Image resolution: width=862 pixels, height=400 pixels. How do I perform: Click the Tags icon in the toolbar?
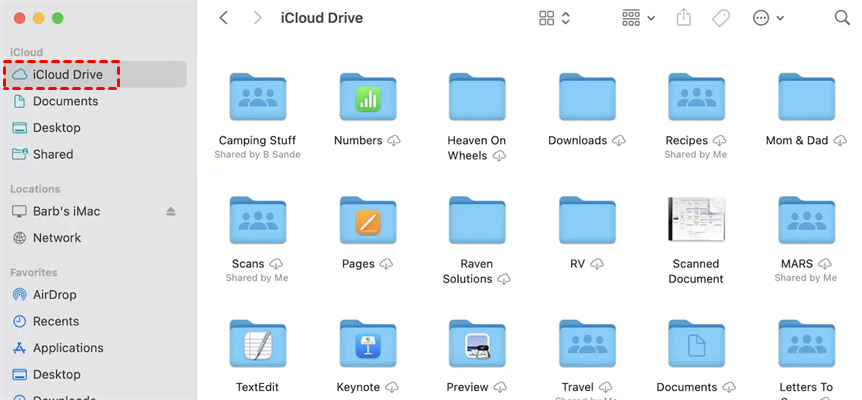pos(720,18)
